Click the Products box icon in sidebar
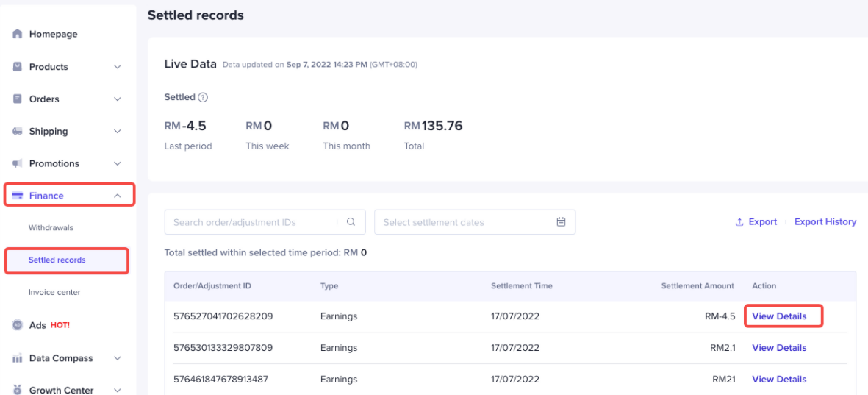The width and height of the screenshot is (868, 395). (x=18, y=67)
